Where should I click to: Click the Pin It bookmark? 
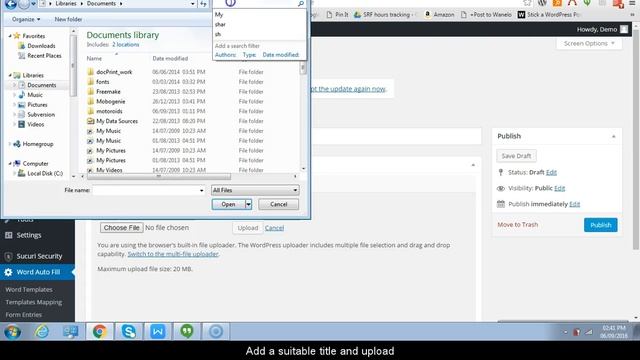(x=337, y=14)
